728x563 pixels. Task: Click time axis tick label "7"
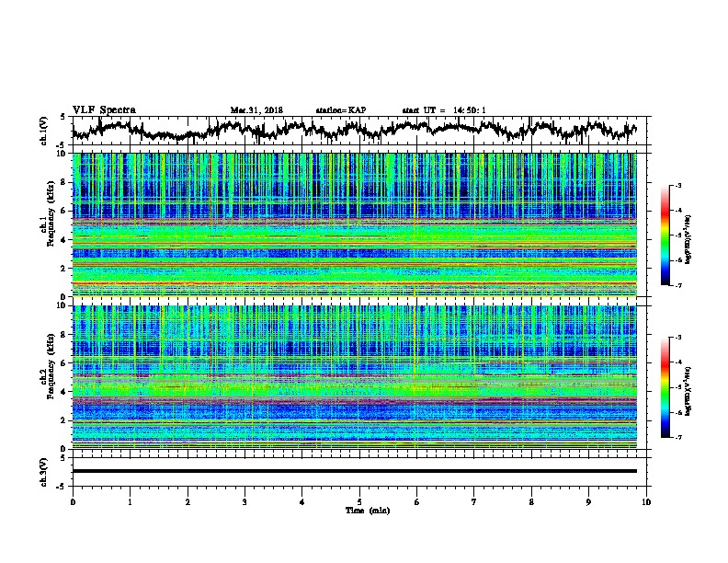click(x=474, y=501)
